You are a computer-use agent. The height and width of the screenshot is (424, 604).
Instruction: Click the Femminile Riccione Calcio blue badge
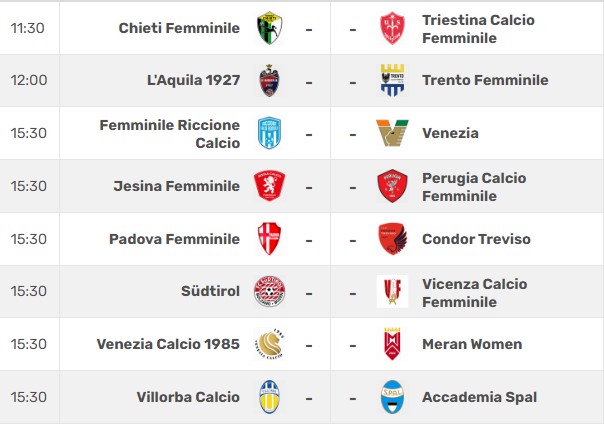point(269,133)
